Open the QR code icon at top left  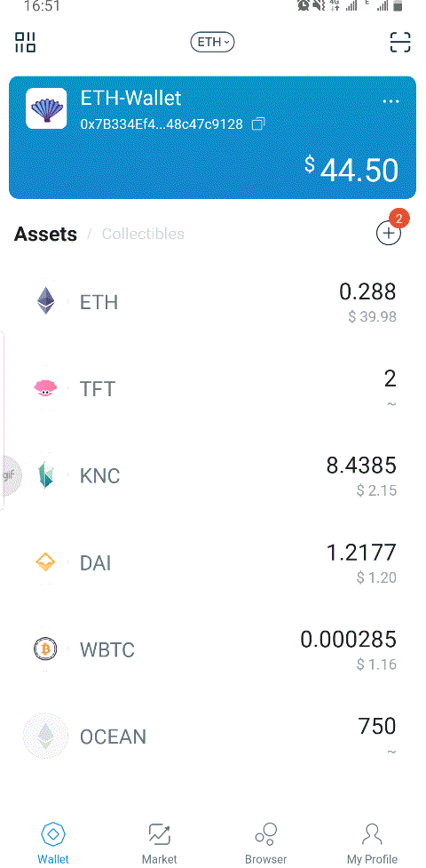26,42
